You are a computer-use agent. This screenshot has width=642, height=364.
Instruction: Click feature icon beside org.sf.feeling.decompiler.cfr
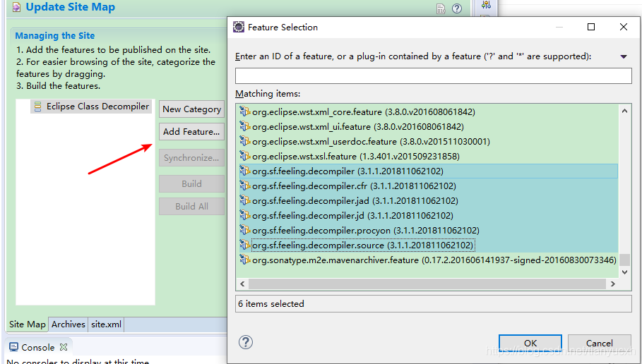click(245, 186)
